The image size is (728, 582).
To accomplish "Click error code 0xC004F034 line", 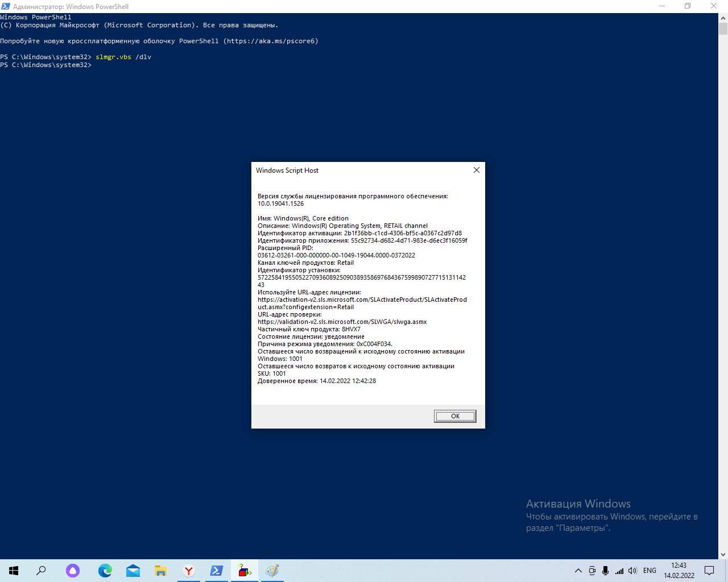I will pos(325,344).
